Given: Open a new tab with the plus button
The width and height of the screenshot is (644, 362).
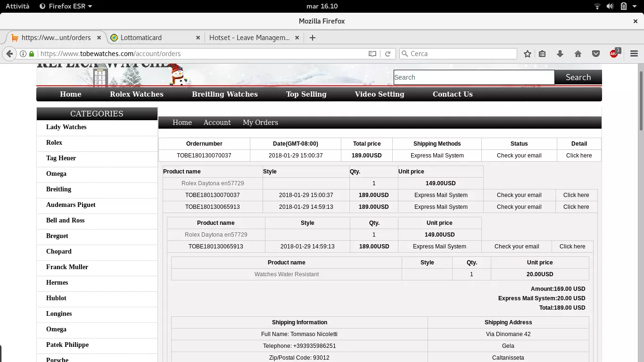Looking at the screenshot, I should [312, 38].
